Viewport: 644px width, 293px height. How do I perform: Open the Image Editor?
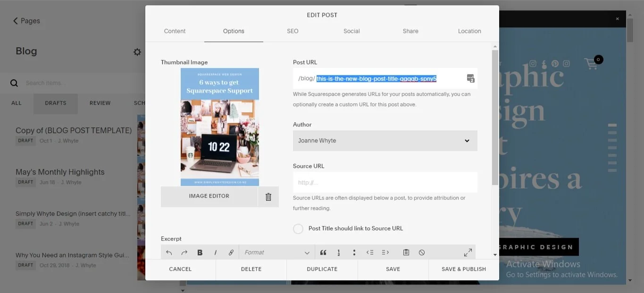click(x=209, y=197)
